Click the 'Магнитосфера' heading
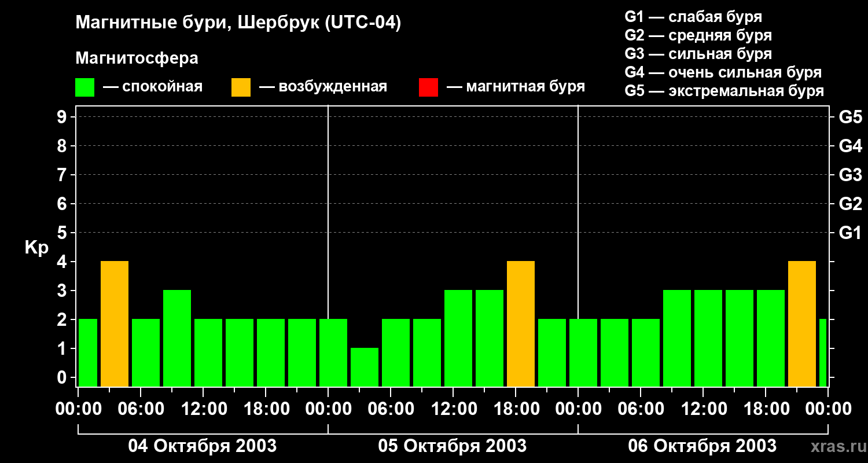This screenshot has height=463, width=868. (x=137, y=58)
